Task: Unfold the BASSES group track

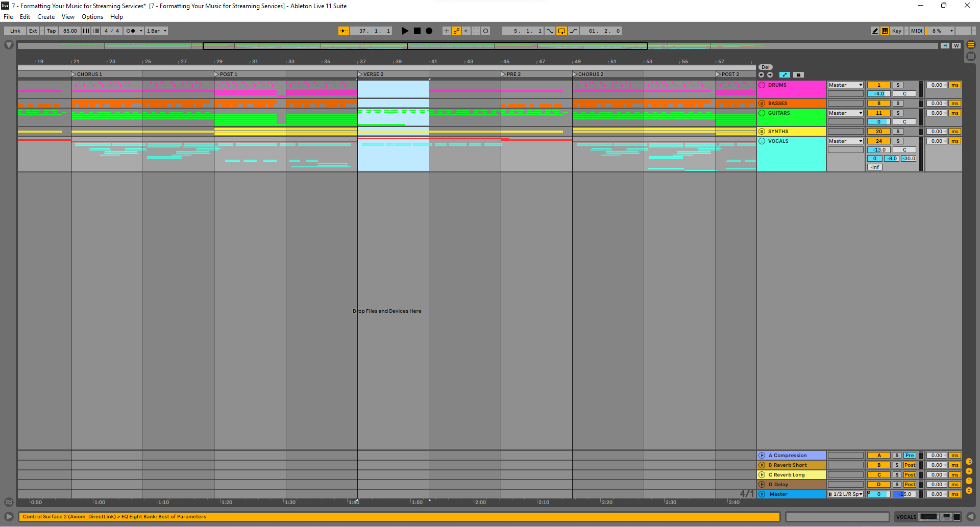Action: click(x=762, y=104)
